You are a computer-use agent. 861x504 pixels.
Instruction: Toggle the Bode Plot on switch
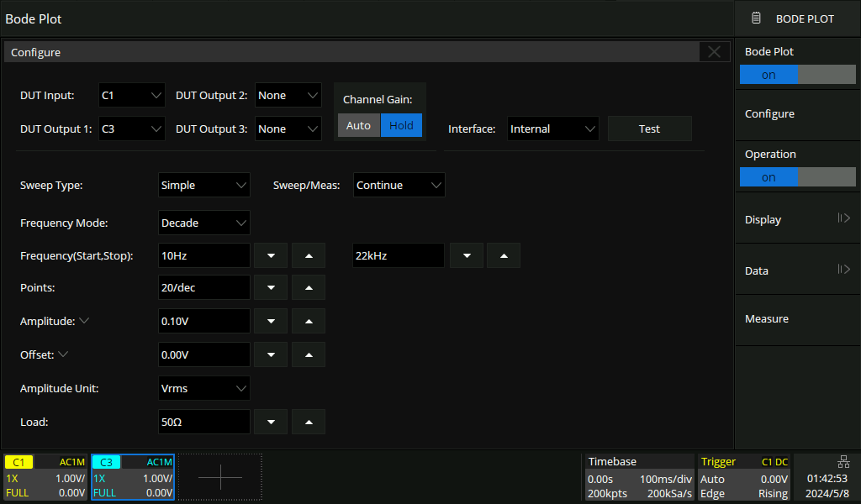[x=797, y=75]
